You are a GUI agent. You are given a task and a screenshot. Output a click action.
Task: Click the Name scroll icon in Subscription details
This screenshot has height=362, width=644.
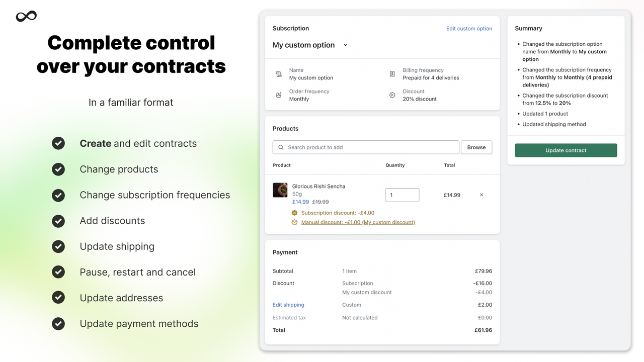[x=278, y=73]
